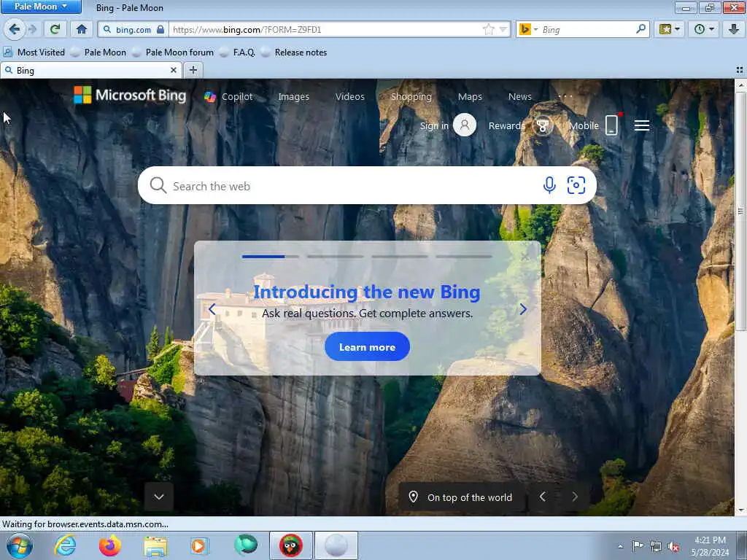Click the magnifier in the browser search box
Screen dimensions: 747x560
coord(640,29)
